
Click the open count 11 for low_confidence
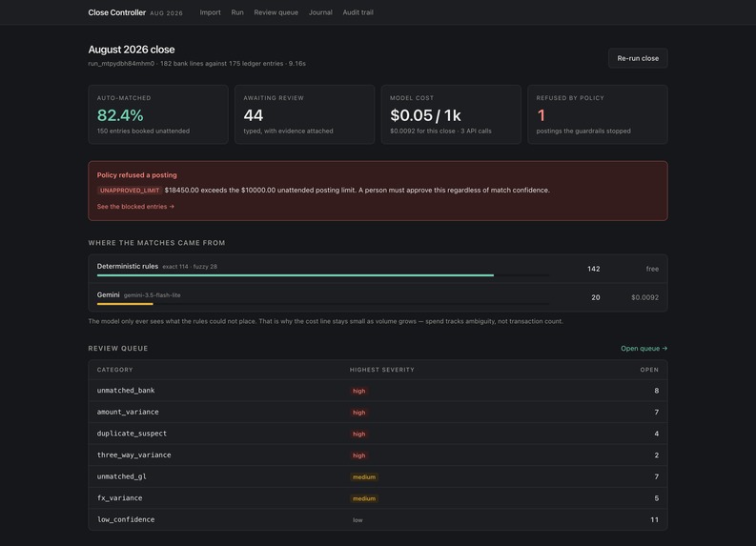coord(654,519)
